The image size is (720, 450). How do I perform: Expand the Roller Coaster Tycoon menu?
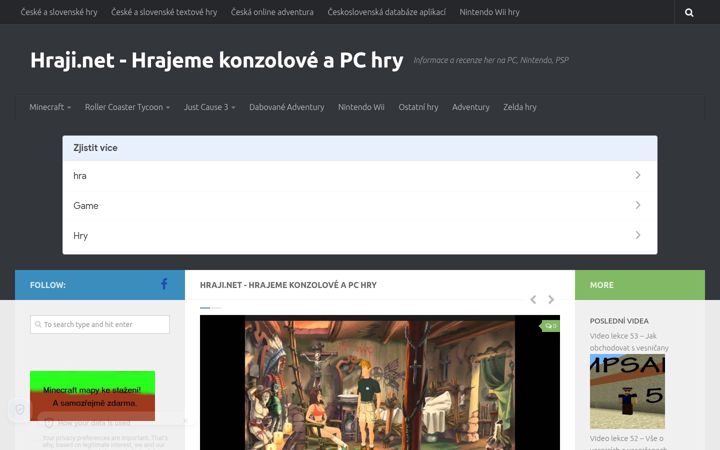click(x=127, y=107)
